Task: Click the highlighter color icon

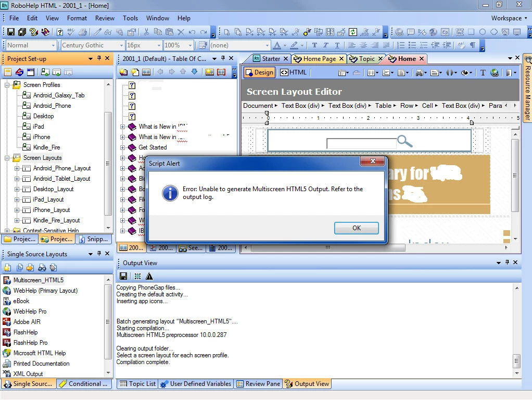Action: coord(294,45)
